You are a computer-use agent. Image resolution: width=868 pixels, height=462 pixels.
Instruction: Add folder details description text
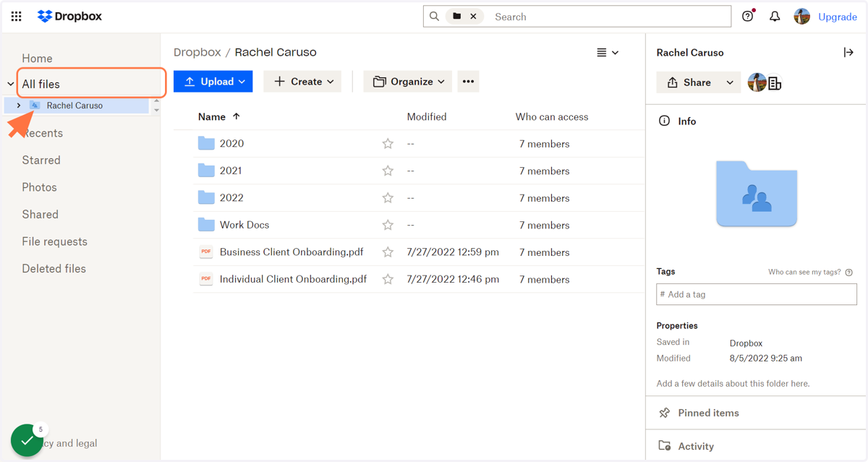pyautogui.click(x=733, y=383)
